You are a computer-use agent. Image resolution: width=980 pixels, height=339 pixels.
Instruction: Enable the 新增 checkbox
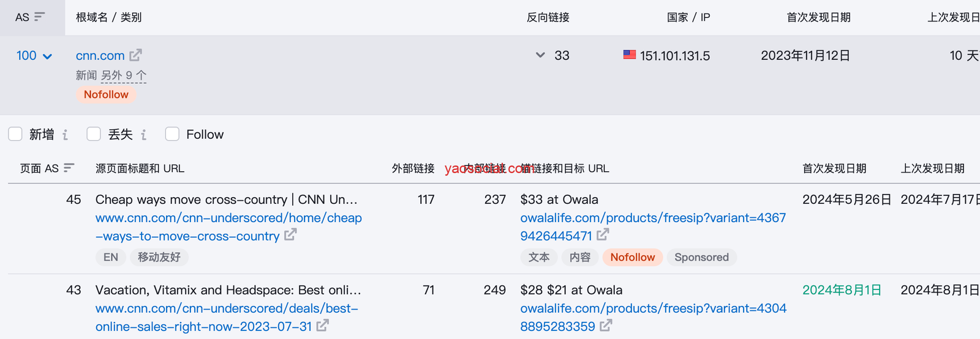pyautogui.click(x=15, y=134)
